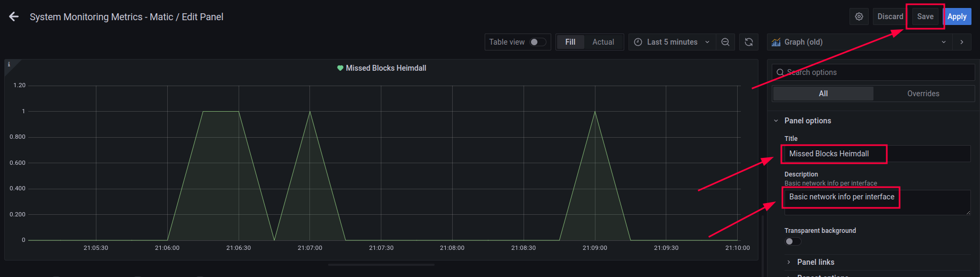The width and height of the screenshot is (980, 277).
Task: Switch to the Overrides tab
Action: point(923,94)
